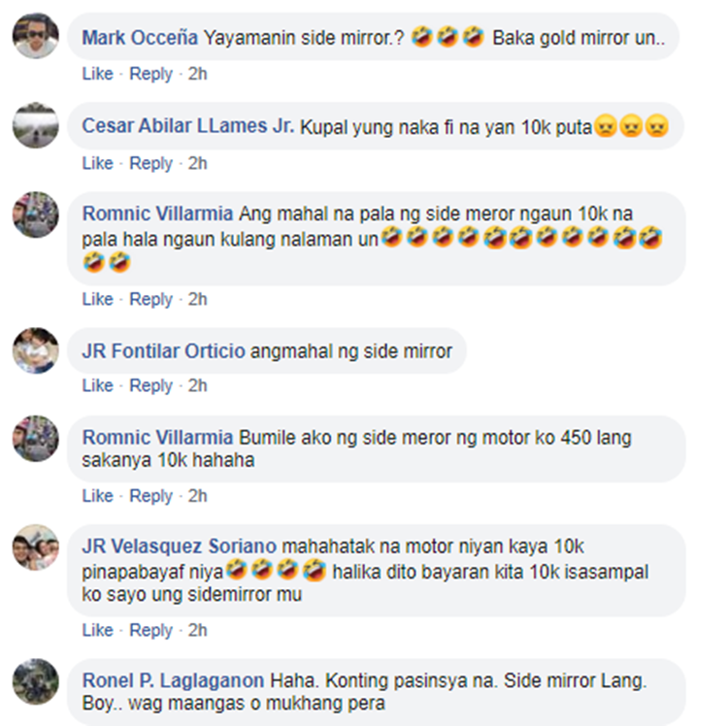
Task: Reply to JR Velasquez Soriano's comment
Action: tap(150, 630)
